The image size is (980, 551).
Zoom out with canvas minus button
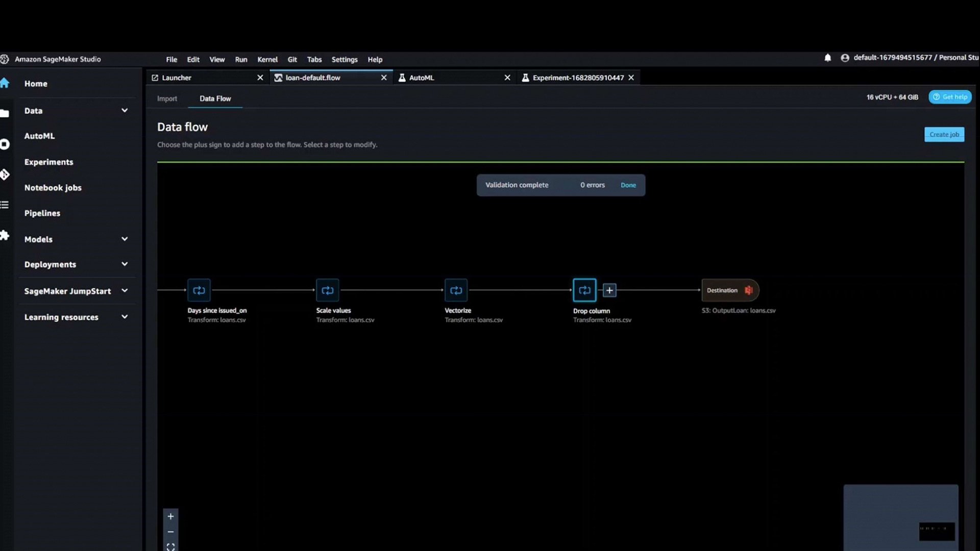click(x=170, y=532)
